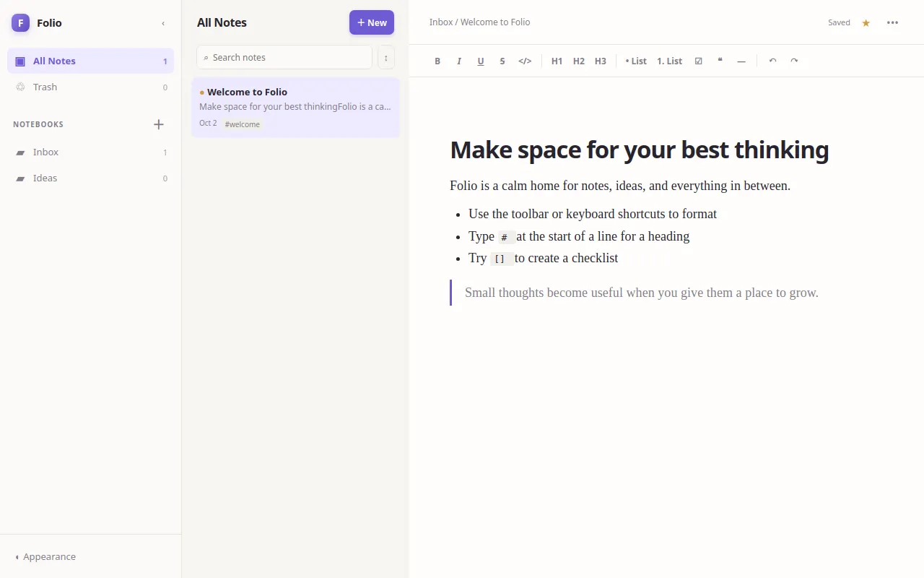924x578 pixels.
Task: Insert inline code formatting
Action: coord(525,61)
